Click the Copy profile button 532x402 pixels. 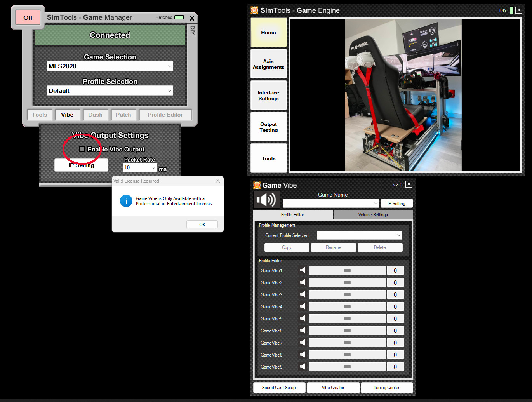tap(287, 247)
